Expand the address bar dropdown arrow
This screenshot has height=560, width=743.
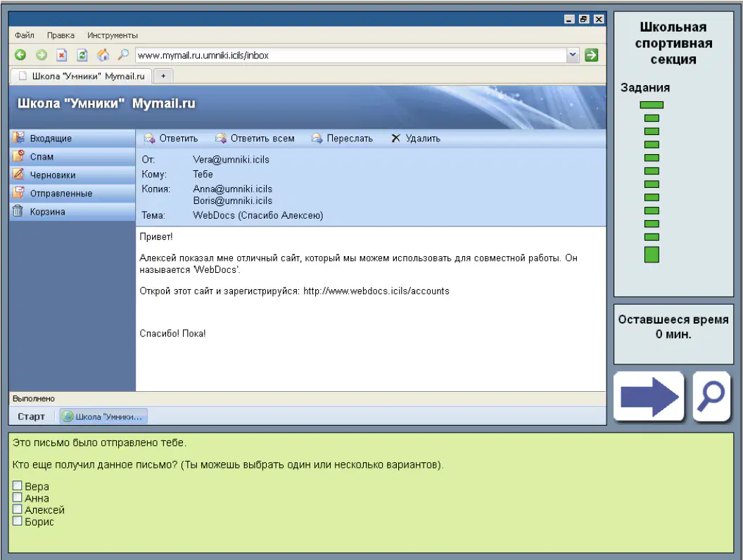[573, 55]
